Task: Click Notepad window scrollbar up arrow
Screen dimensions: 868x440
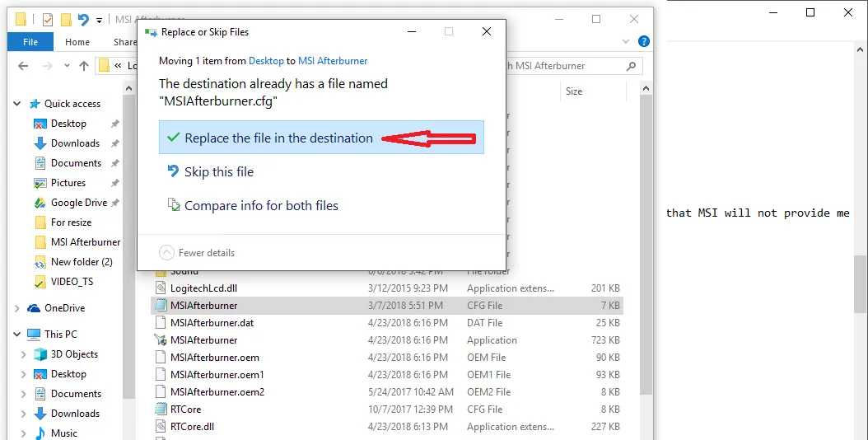Action: coord(861,49)
